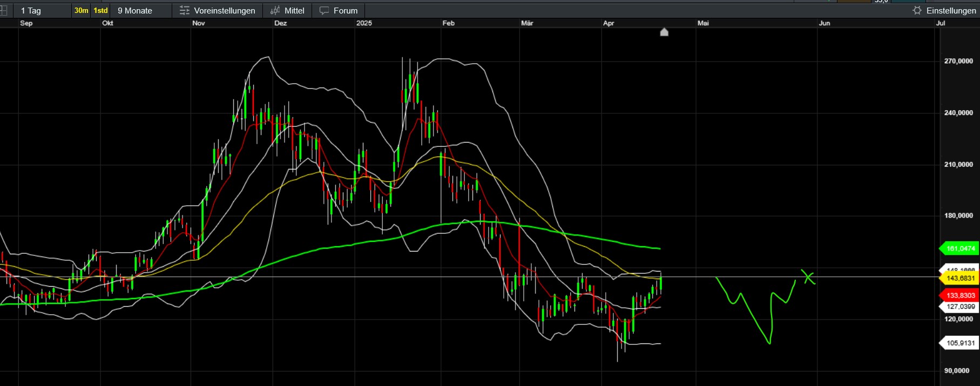Click the layout grid icon at toolbar left
Viewport: 980px width, 386px height.
click(x=3, y=11)
